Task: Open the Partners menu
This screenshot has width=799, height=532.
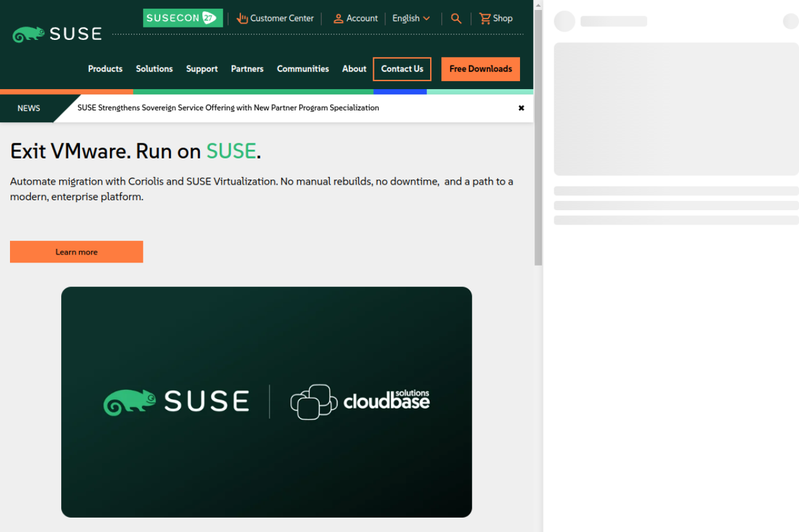Action: tap(247, 69)
